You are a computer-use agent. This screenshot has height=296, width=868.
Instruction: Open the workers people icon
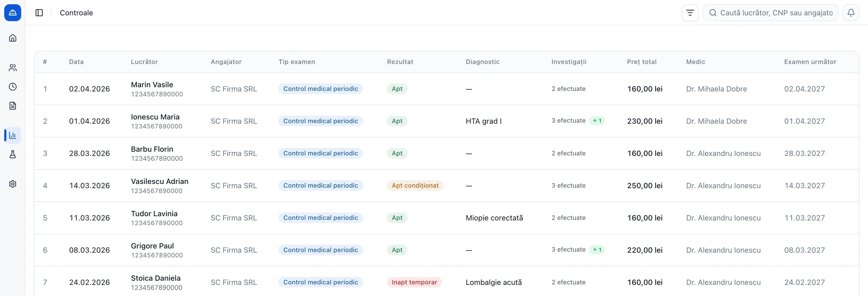point(12,68)
